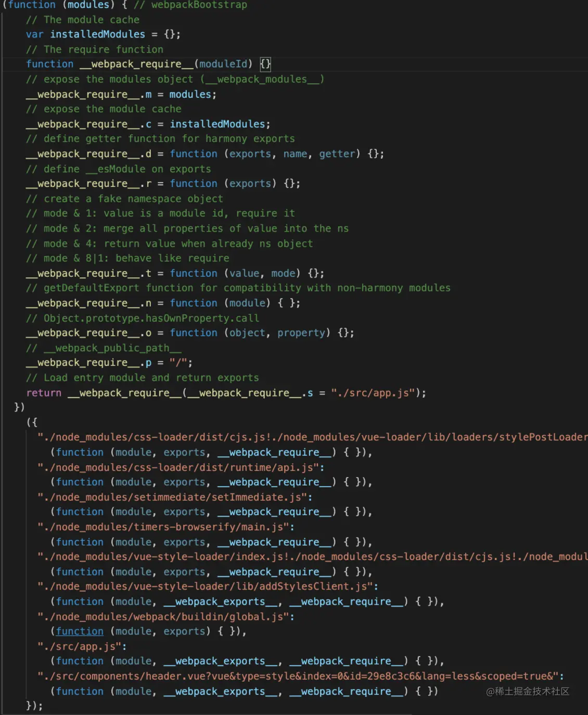Click the folded braces after __webpack_require__(moduleId)

[265, 64]
